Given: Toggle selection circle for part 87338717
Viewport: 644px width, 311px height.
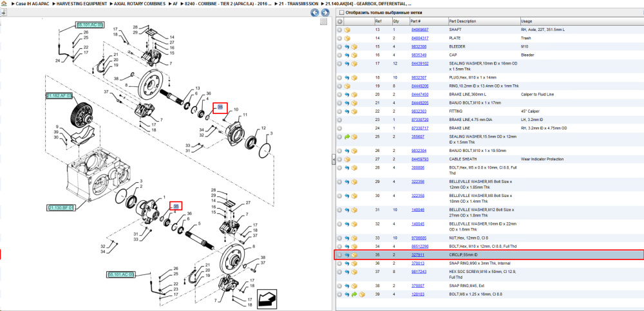Looking at the screenshot, I should click(x=339, y=128).
